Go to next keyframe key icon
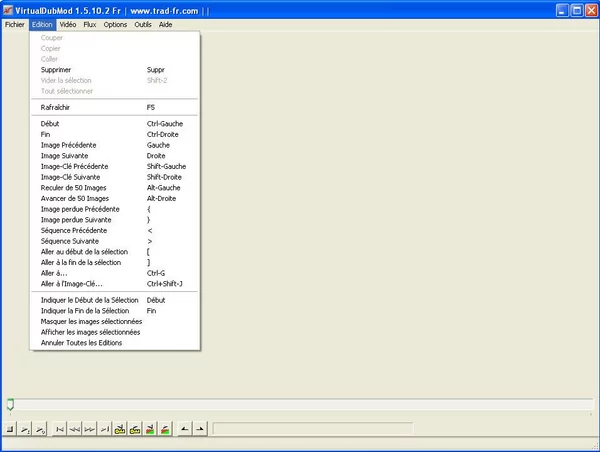The width and height of the screenshot is (600, 452). (x=134, y=429)
